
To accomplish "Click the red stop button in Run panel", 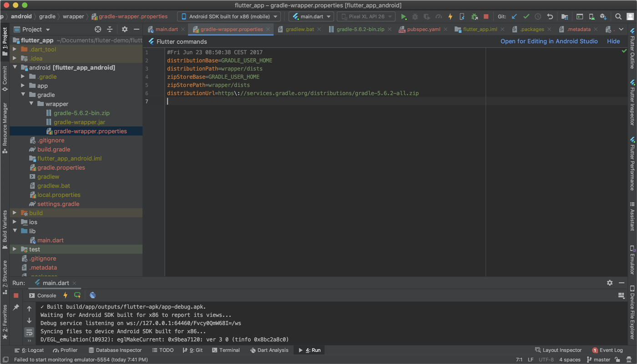I will click(16, 295).
